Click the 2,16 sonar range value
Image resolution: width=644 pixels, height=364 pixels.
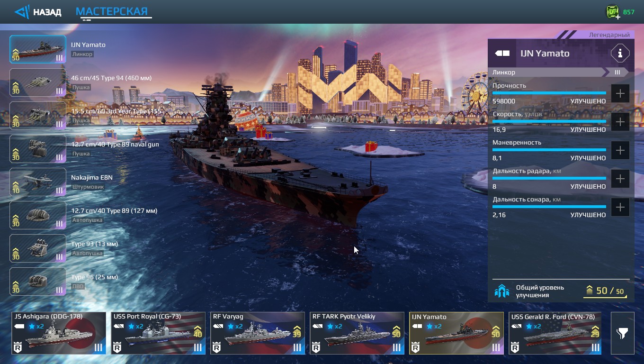tap(499, 215)
